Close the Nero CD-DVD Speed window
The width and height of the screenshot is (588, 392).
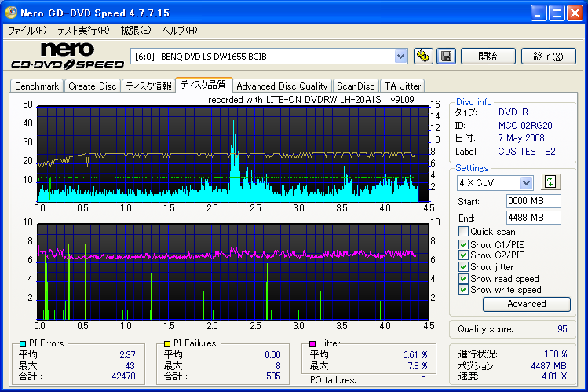pos(575,13)
